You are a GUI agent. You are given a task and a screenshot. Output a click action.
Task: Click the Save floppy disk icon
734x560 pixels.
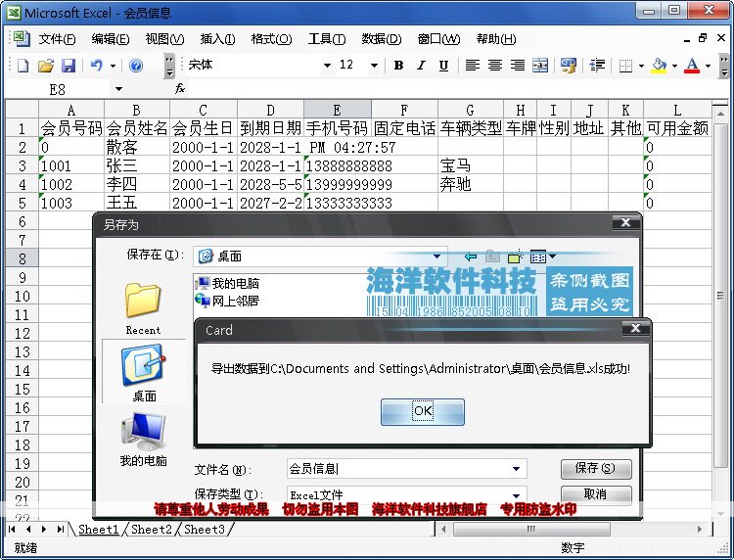coord(69,66)
